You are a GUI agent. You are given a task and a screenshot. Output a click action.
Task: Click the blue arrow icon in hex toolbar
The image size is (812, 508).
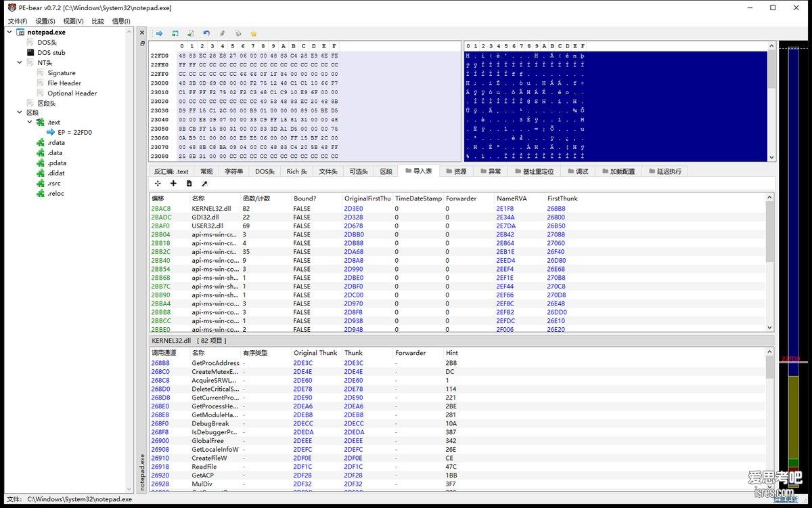(159, 33)
